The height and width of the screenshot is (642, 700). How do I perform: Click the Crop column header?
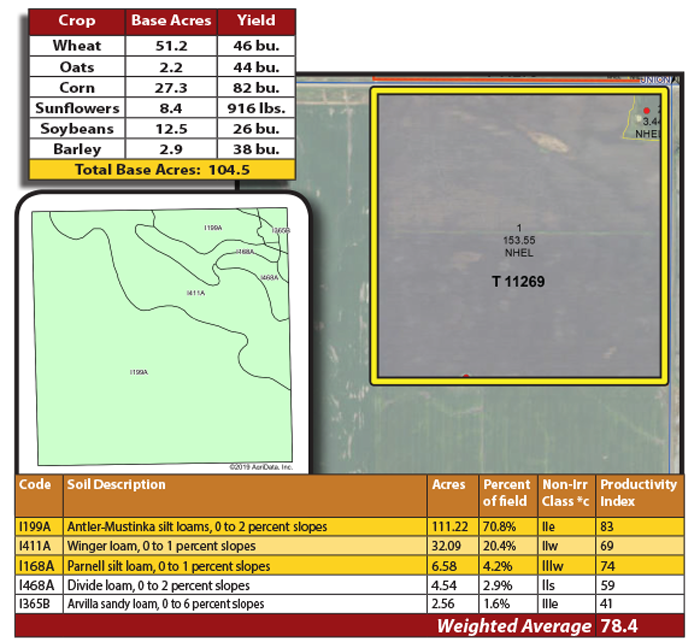click(x=77, y=20)
